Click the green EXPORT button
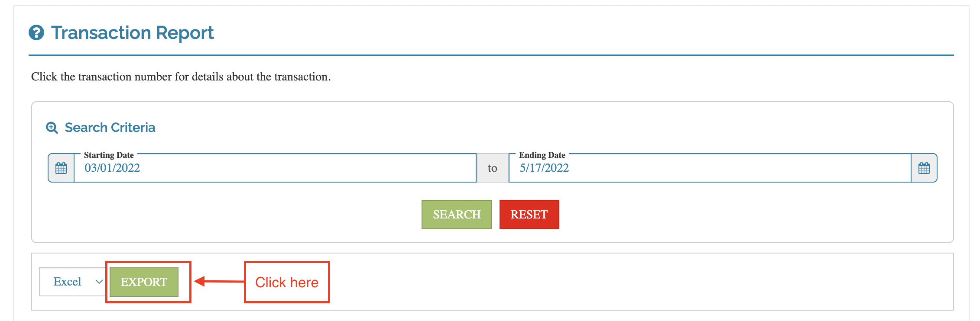980x321 pixels. tap(144, 282)
